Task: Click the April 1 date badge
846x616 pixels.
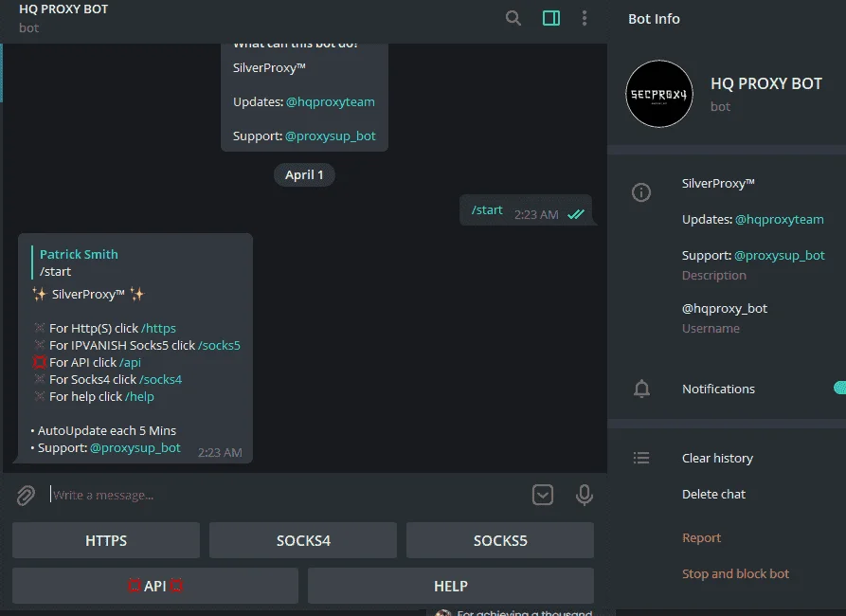Action: click(x=304, y=175)
